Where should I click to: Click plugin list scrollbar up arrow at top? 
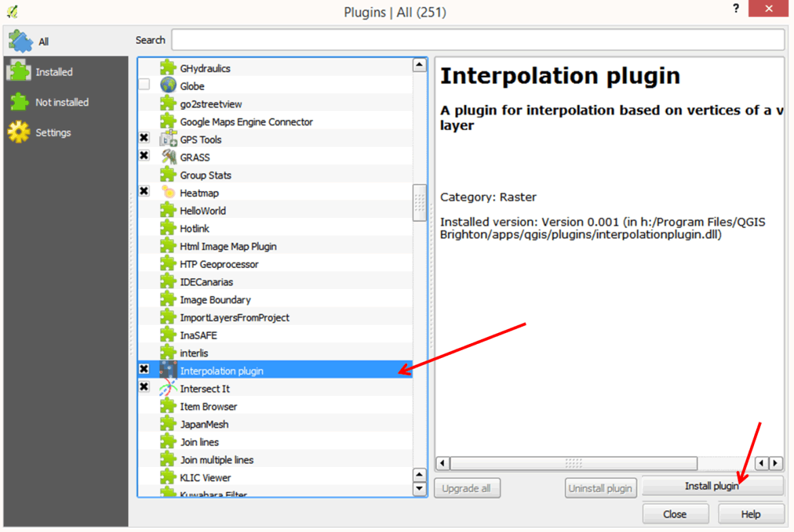(x=419, y=65)
